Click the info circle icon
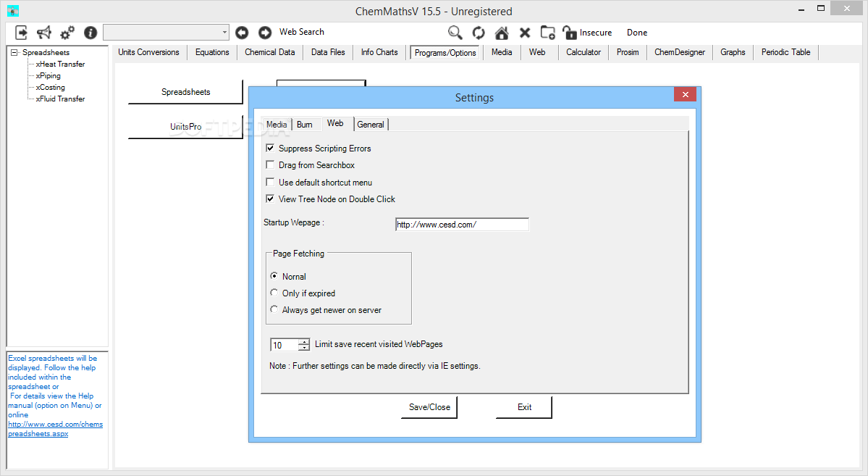 click(90, 33)
